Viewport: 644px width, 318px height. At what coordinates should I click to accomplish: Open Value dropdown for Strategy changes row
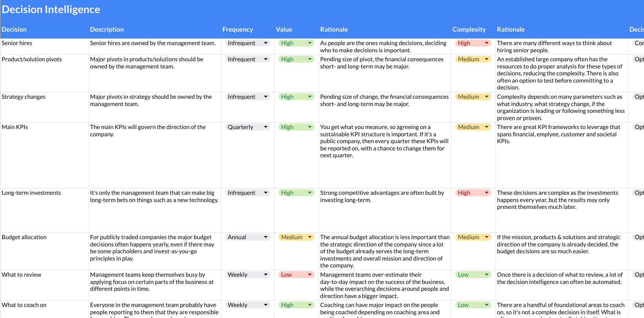point(296,97)
